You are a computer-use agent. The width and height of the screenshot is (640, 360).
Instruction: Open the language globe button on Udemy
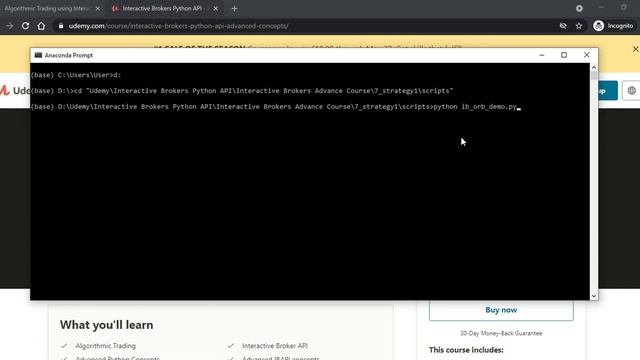click(x=631, y=90)
